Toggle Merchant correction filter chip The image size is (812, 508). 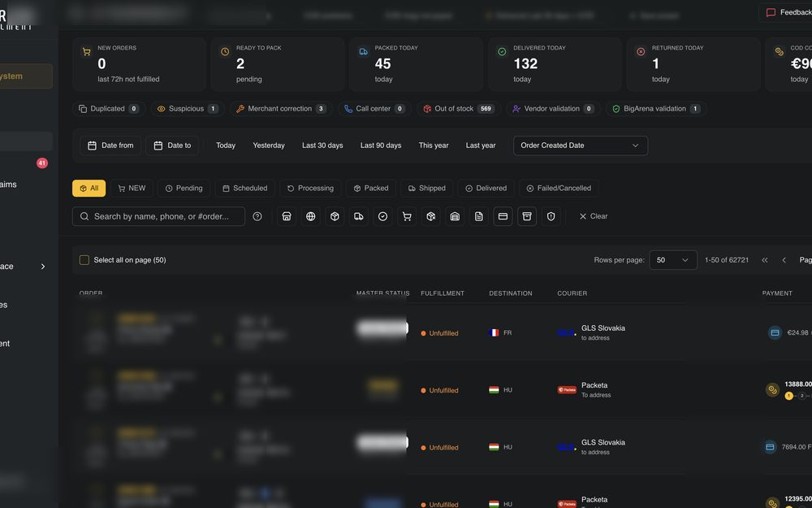tap(281, 109)
